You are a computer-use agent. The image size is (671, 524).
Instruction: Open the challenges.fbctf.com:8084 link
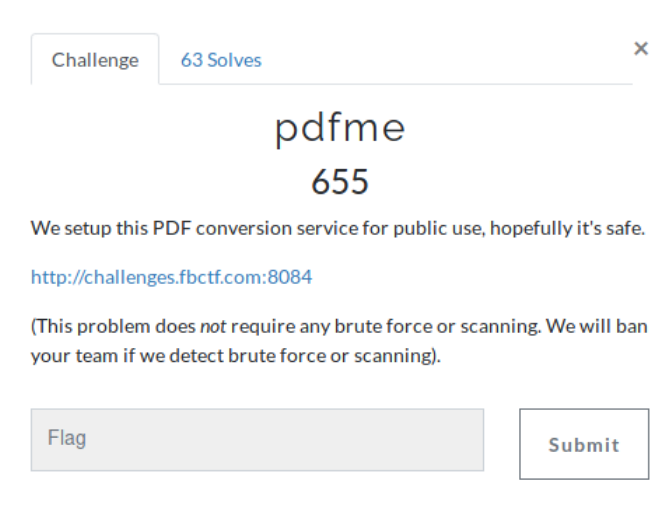[x=171, y=277]
